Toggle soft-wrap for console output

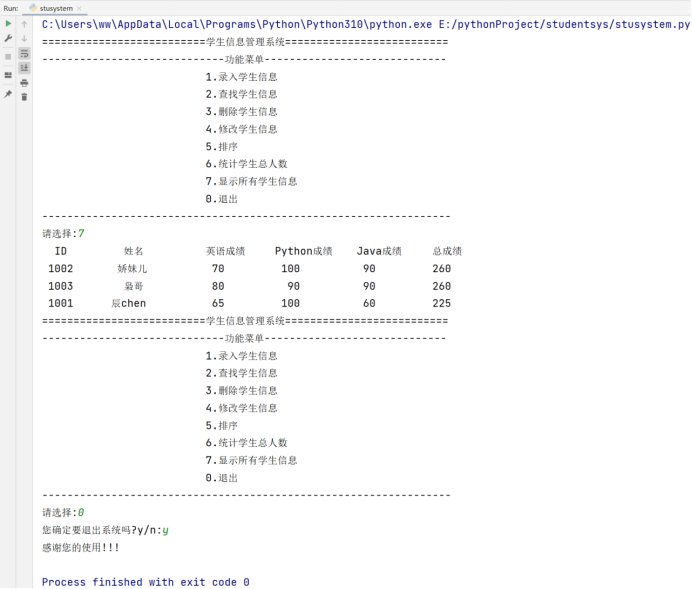point(24,54)
